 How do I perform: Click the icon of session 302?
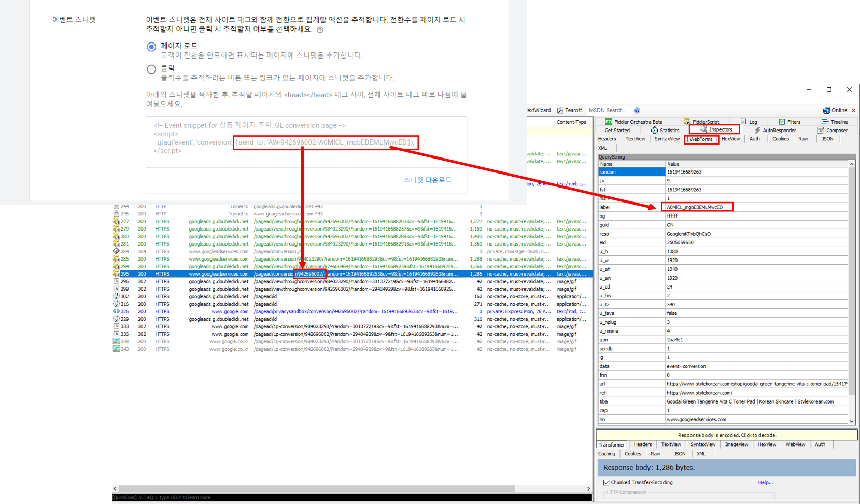[116, 296]
